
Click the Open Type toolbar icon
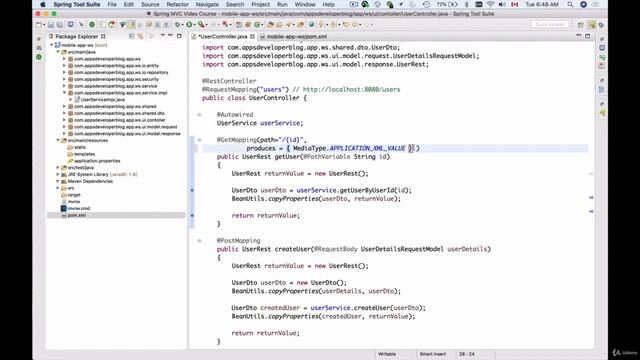(270, 25)
